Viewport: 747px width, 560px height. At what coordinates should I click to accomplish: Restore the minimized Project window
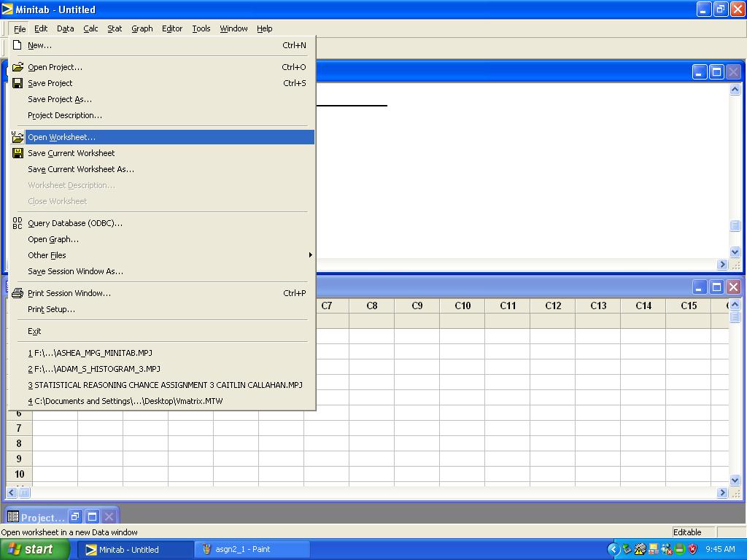click(x=75, y=517)
